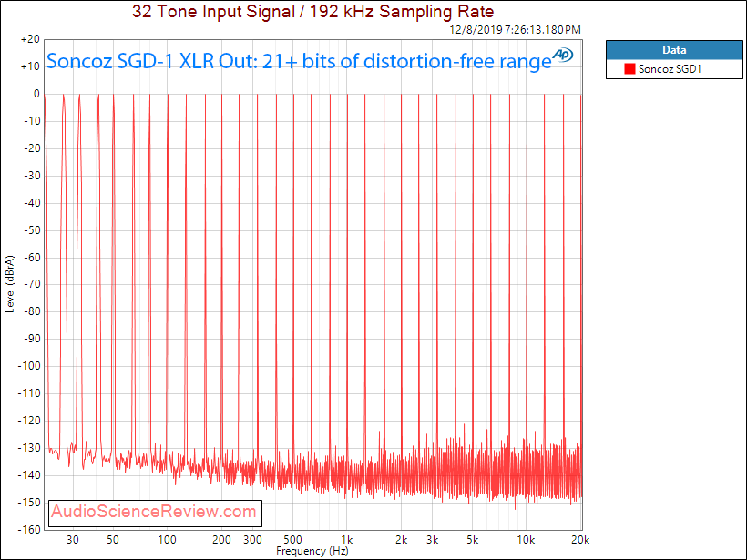Select the +20 level axis tick label
747x560 pixels.
click(x=30, y=39)
